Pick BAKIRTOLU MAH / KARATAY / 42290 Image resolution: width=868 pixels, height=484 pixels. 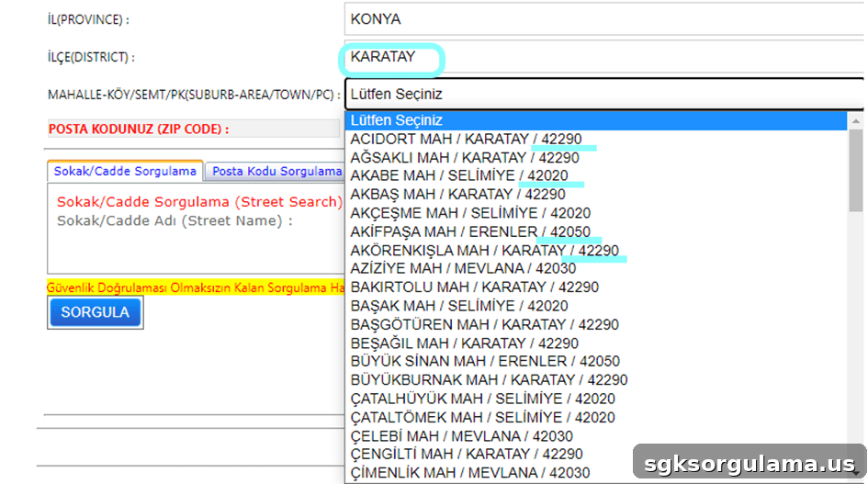click(596, 287)
